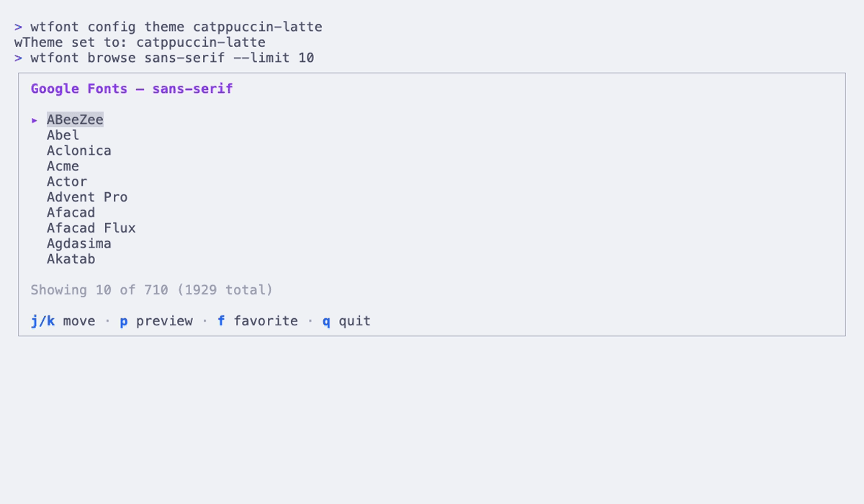Viewport: 864px width, 504px height.
Task: Pick the Acme font entry
Action: pyautogui.click(x=63, y=166)
